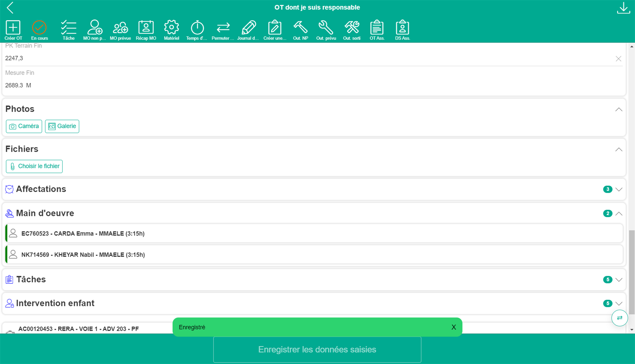
Task: Click the vertical scrollbar thumb
Action: point(632,273)
